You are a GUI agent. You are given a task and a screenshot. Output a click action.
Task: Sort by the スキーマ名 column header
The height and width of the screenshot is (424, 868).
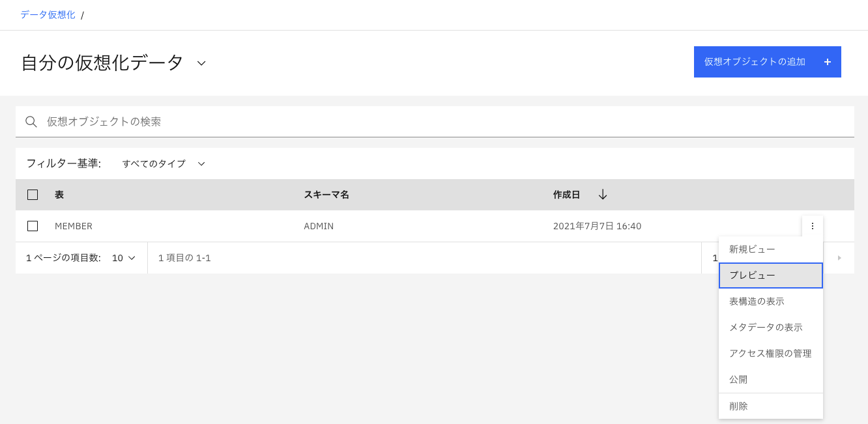click(x=326, y=195)
